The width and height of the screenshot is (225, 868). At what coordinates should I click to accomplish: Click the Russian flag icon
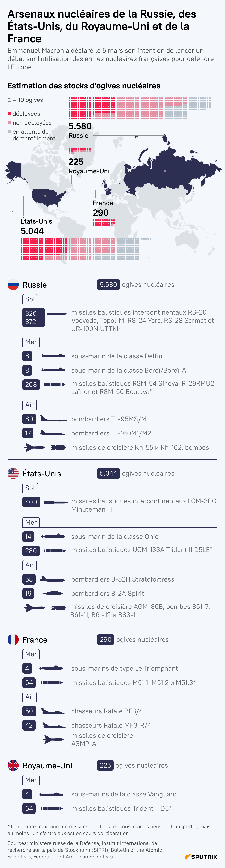(13, 285)
